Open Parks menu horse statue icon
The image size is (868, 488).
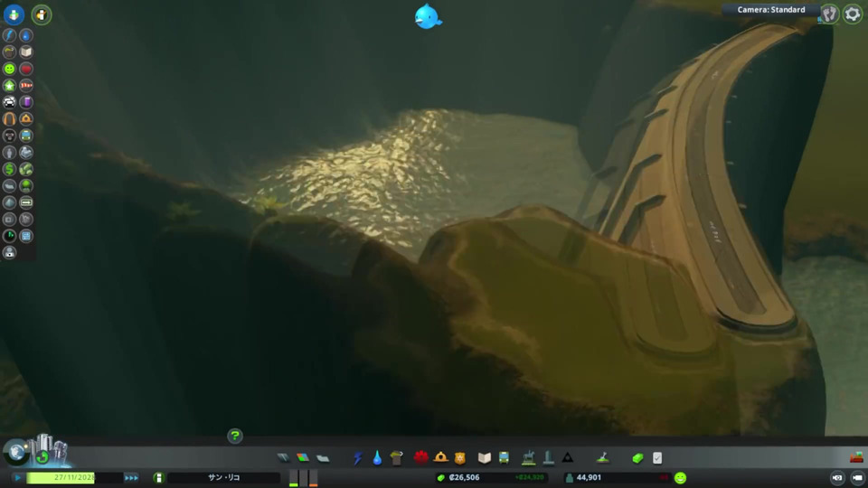click(x=529, y=457)
